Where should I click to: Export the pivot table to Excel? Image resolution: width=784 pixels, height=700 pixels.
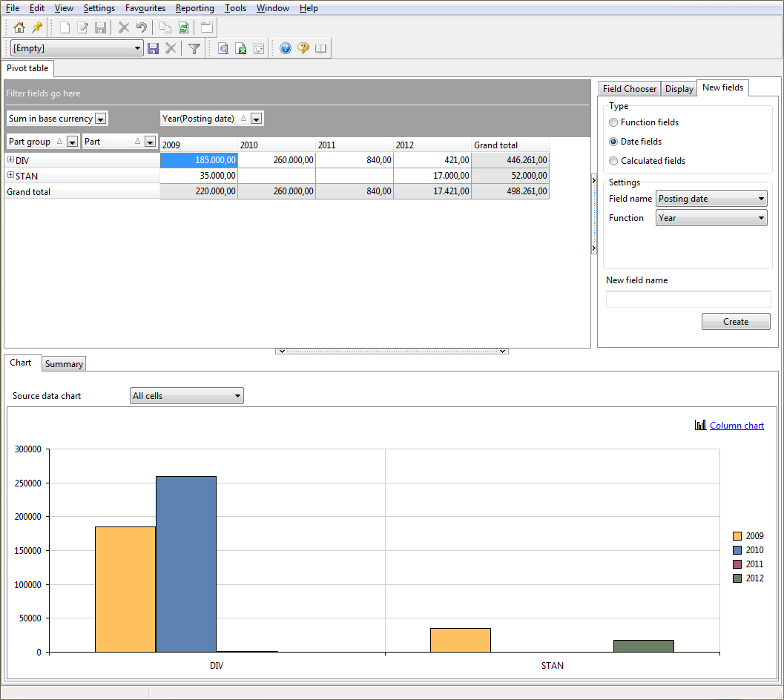click(240, 48)
